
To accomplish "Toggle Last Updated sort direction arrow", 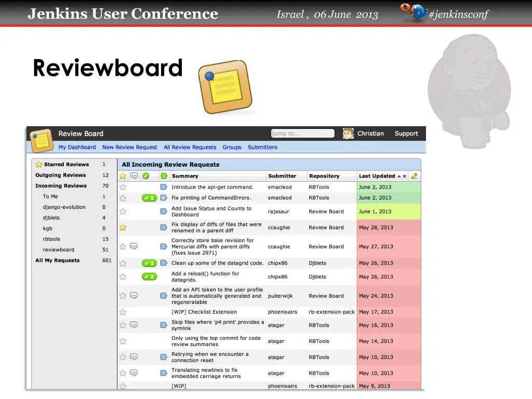I will coord(399,176).
